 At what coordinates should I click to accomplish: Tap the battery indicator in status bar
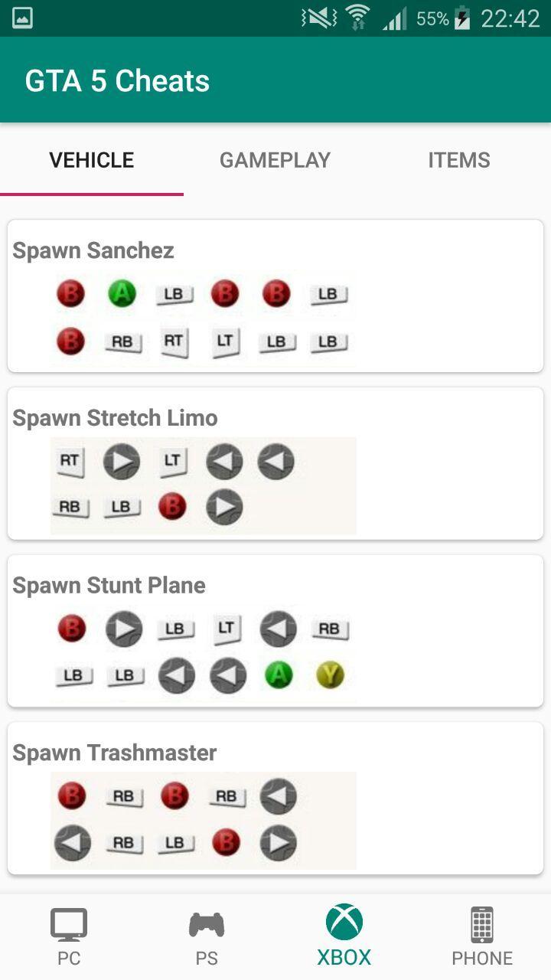click(x=462, y=18)
